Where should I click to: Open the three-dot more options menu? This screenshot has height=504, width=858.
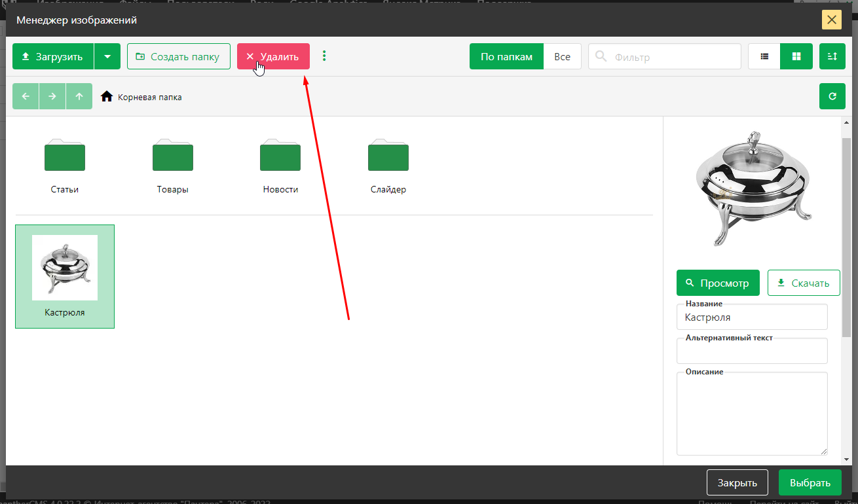click(324, 56)
